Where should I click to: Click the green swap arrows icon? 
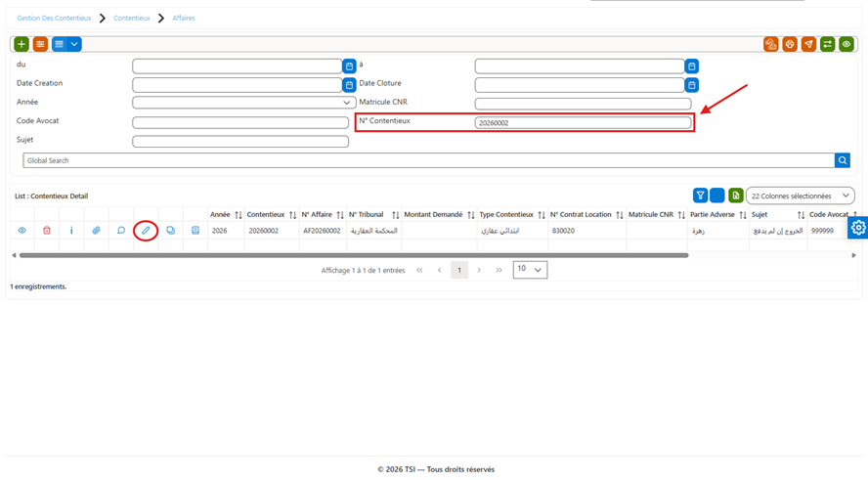point(828,44)
